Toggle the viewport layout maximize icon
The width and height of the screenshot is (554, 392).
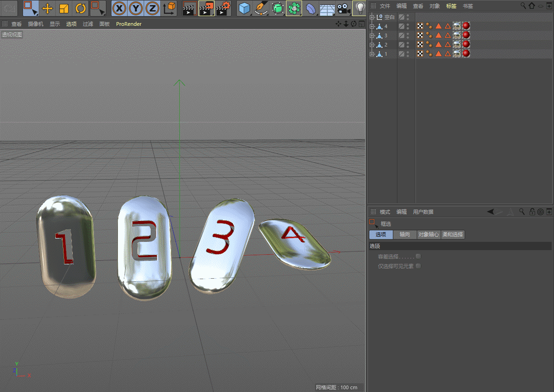point(361,24)
